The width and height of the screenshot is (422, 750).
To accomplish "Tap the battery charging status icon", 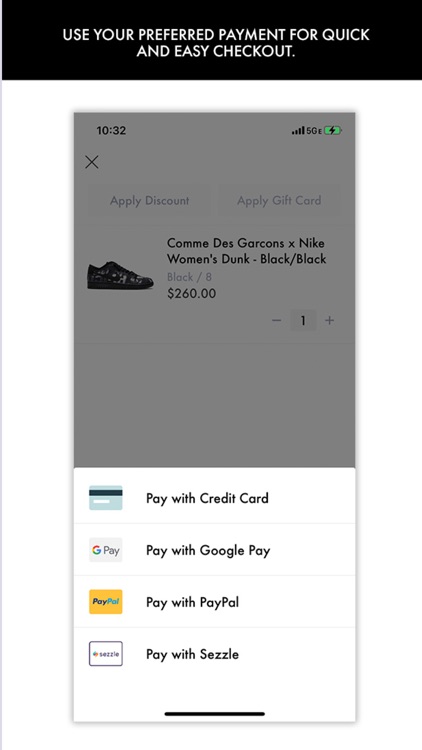I will tap(333, 130).
